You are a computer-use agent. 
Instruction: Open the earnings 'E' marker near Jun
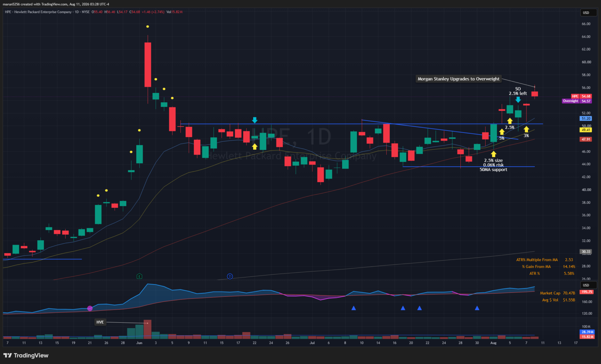click(x=139, y=276)
